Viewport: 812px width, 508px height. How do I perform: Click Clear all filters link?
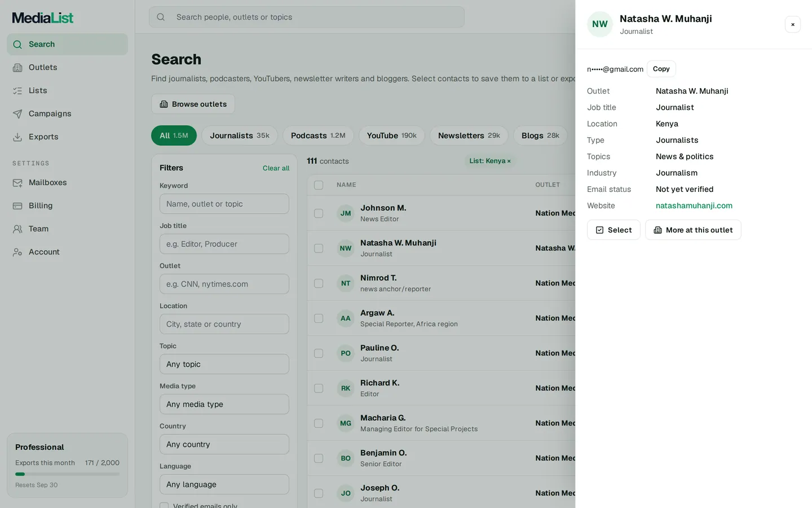tap(276, 168)
